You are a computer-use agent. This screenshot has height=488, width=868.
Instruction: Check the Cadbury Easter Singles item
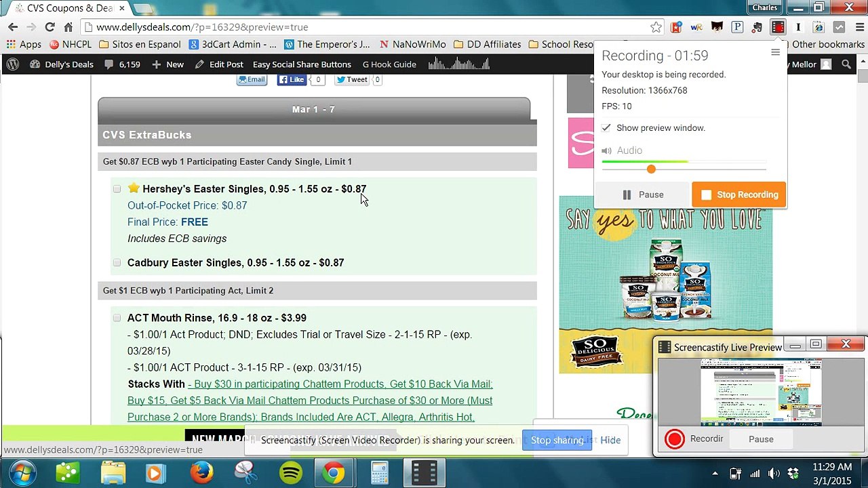(x=117, y=263)
